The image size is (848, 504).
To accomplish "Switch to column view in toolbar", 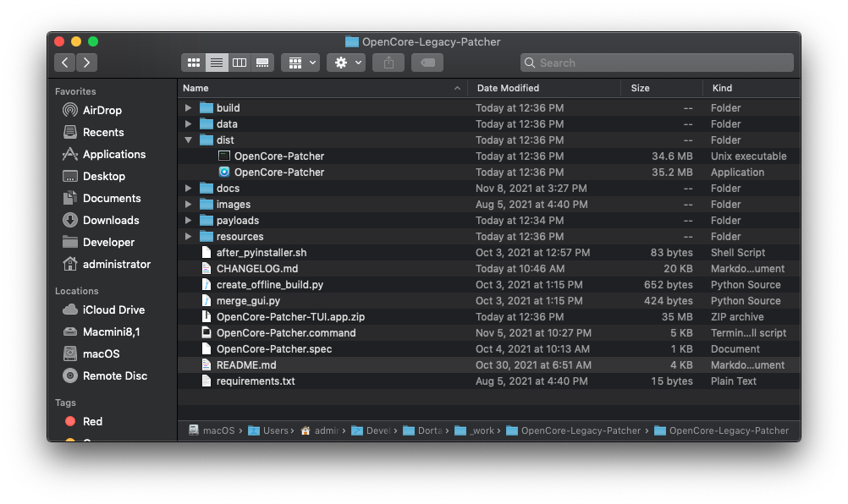I will (x=240, y=63).
